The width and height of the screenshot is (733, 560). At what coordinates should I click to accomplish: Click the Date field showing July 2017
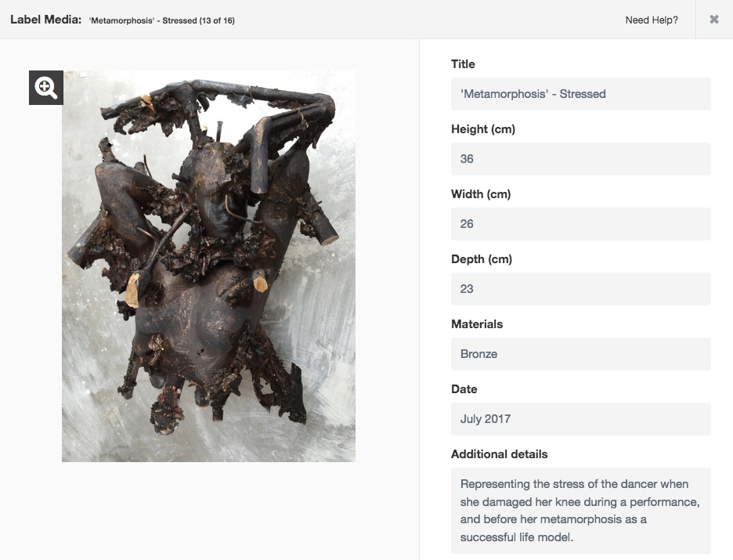580,418
